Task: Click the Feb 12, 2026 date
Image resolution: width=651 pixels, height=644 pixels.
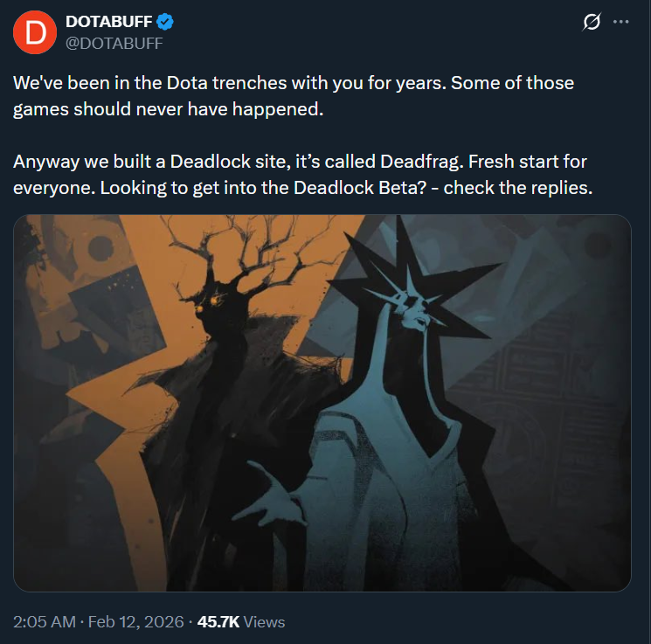Action: tap(135, 622)
